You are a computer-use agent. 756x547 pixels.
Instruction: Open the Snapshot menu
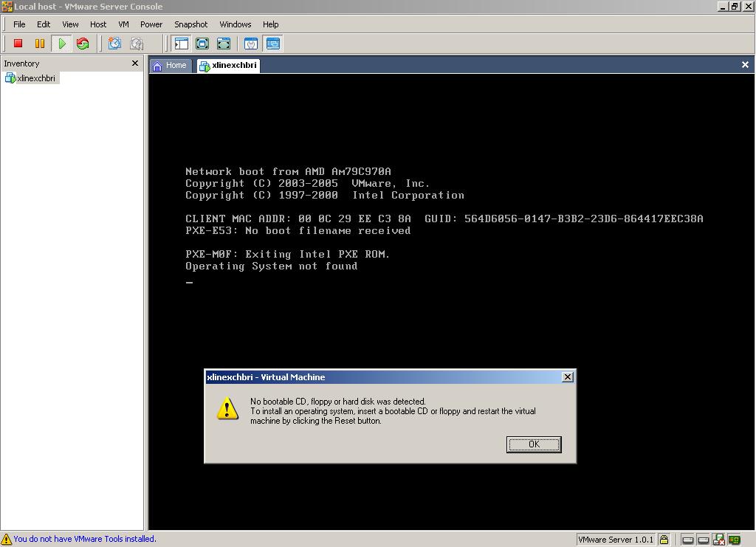click(x=190, y=24)
